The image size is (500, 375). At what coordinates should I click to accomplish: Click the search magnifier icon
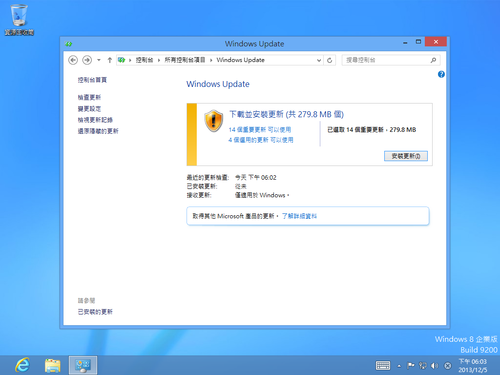tap(433, 60)
